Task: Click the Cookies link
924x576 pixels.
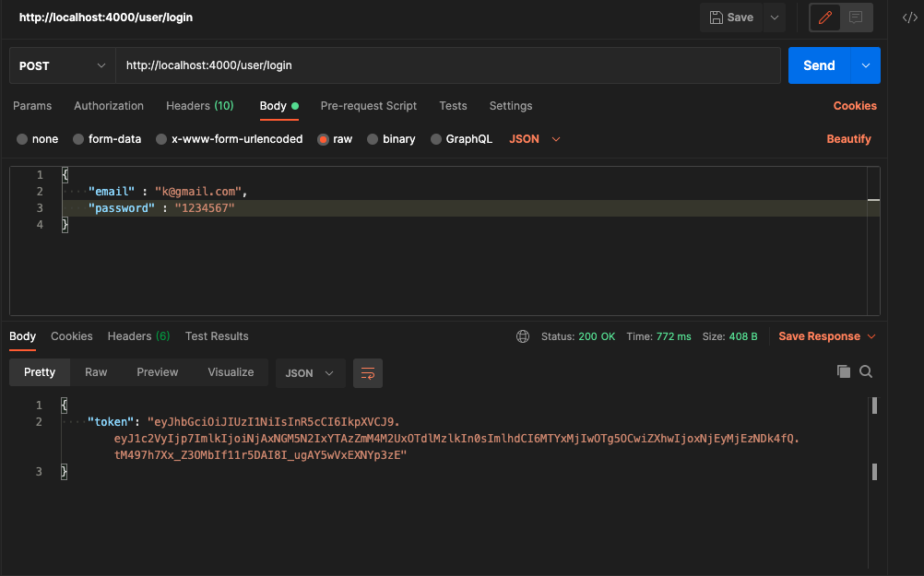Action: [x=855, y=106]
